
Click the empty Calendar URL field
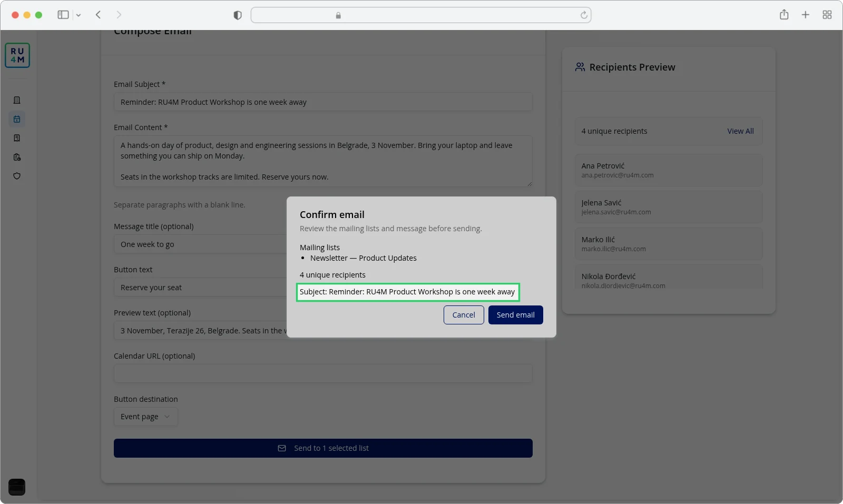pyautogui.click(x=323, y=373)
